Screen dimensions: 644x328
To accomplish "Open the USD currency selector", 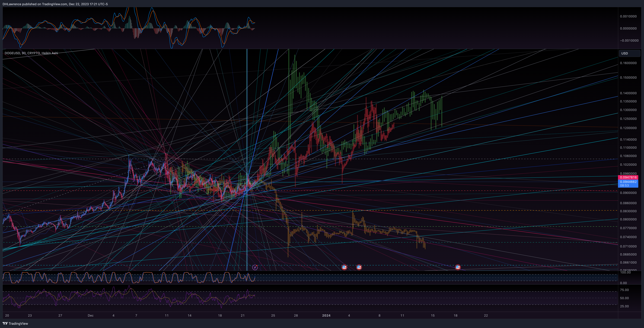I will tap(629, 53).
